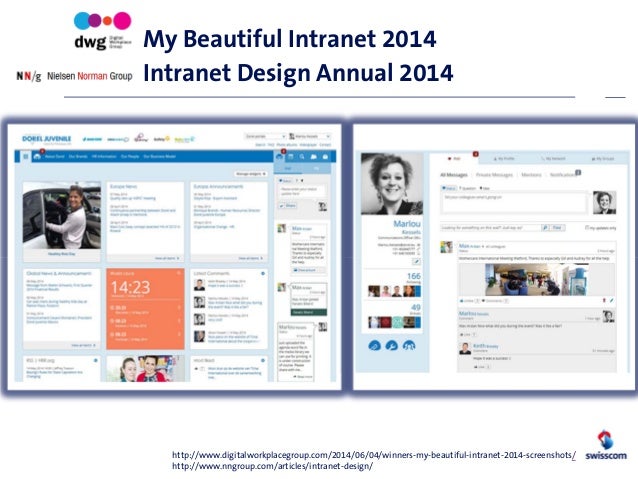Image resolution: width=638 pixels, height=479 pixels.
Task: Click View all items in Global News widget
Action: 83,345
